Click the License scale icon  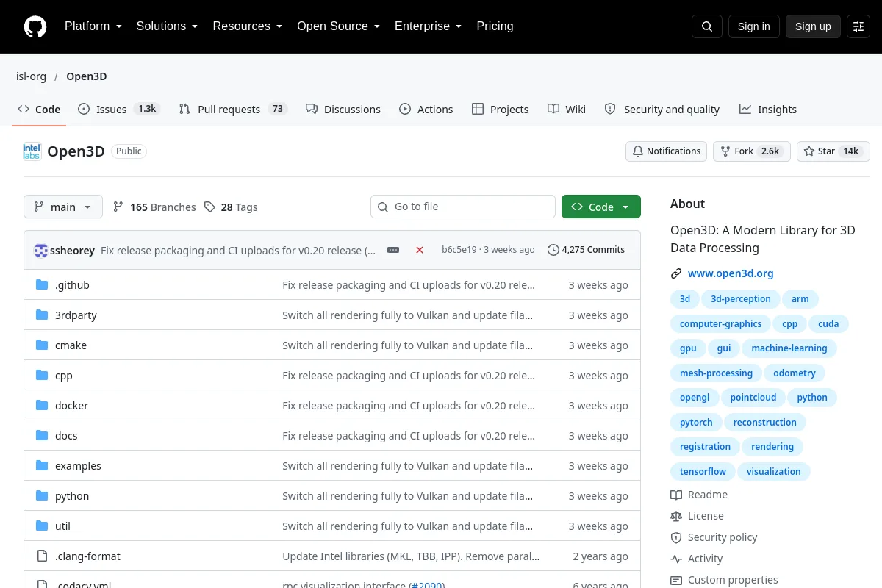click(x=676, y=516)
